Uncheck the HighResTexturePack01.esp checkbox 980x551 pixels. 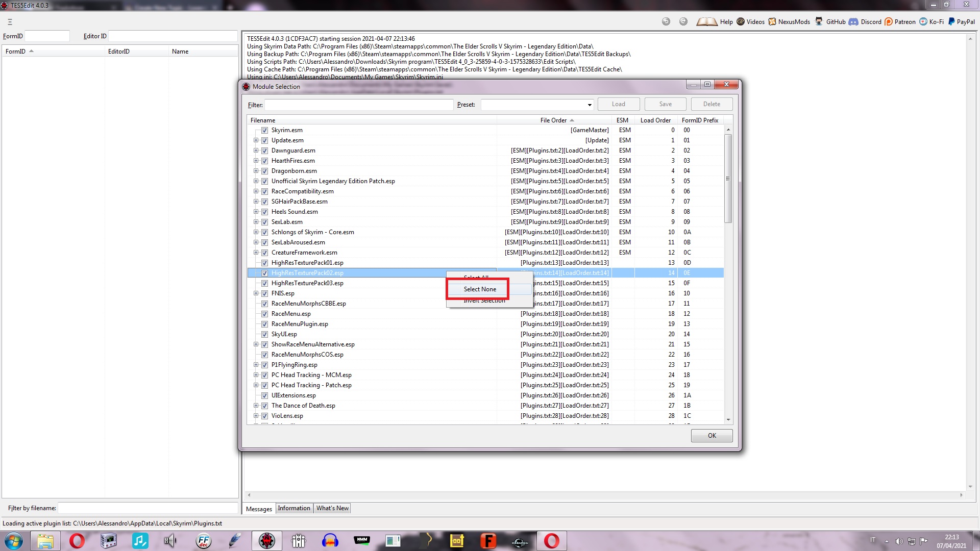(x=264, y=263)
